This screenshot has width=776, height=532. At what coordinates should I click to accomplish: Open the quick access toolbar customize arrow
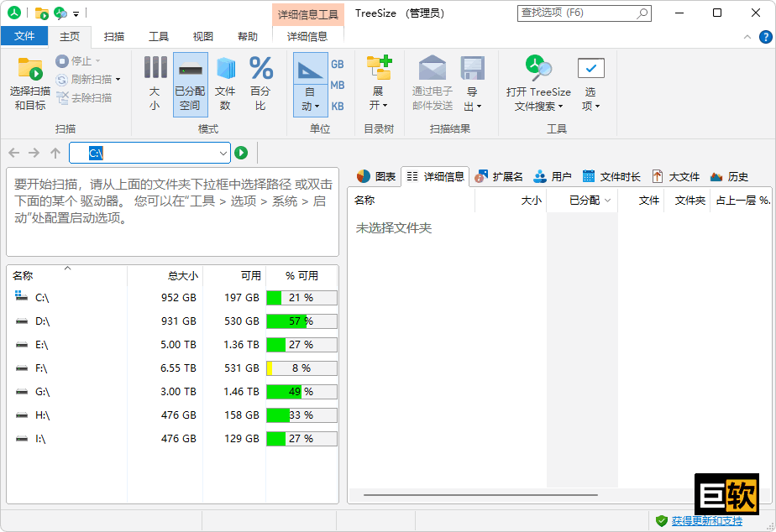pos(76,13)
